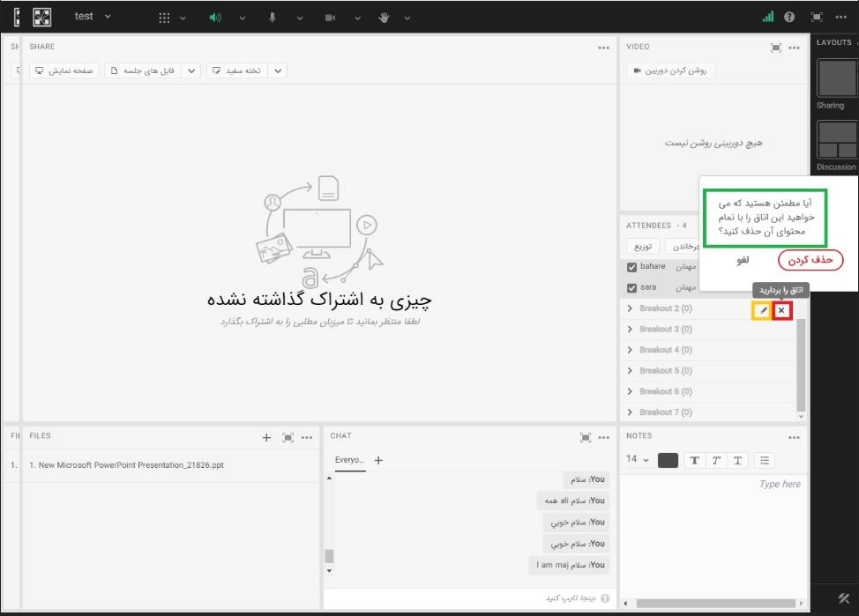The image size is (859, 616).
Task: Open the microphone options arrow
Action: coord(300,19)
